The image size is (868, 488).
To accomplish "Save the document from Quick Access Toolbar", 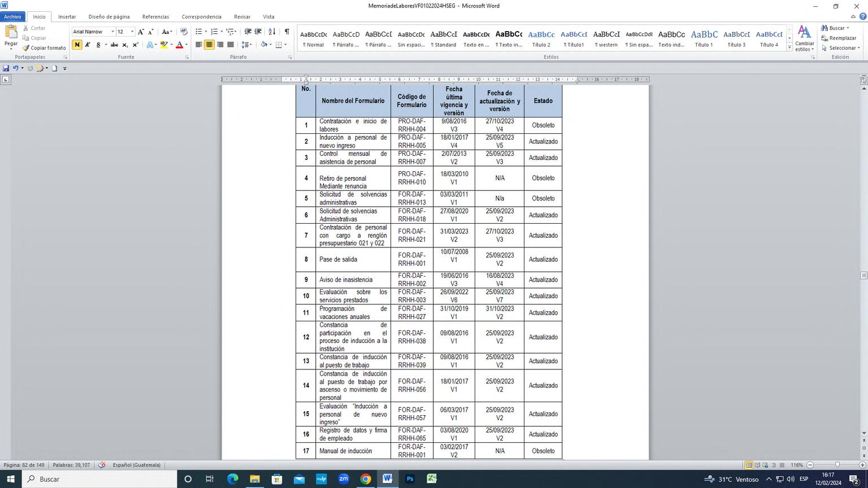I will pos(6,68).
